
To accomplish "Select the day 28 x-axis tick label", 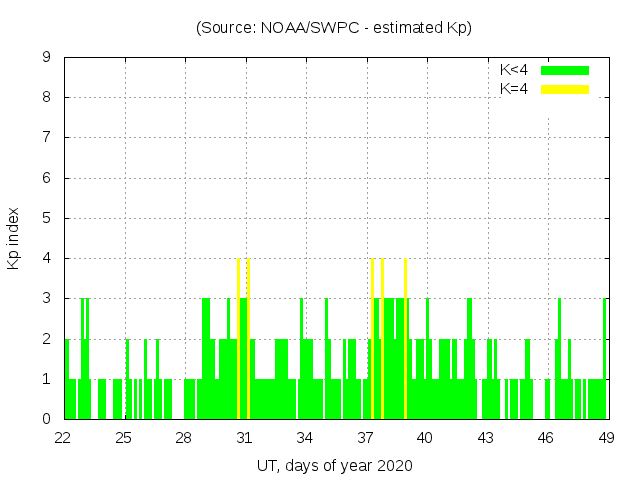I will 184,438.
